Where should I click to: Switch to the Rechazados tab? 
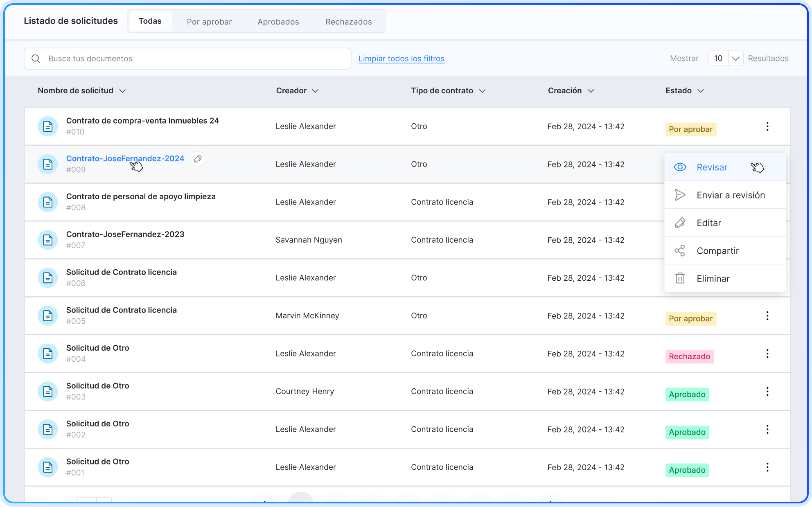coord(348,22)
